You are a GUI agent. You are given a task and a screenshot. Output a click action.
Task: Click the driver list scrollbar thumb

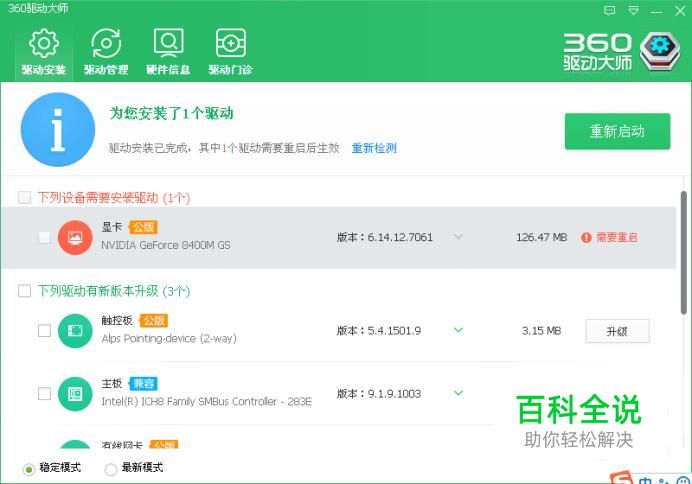point(684,252)
